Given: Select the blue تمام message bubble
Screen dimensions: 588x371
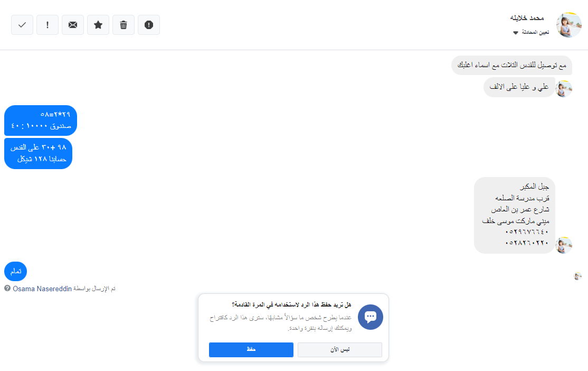Looking at the screenshot, I should [16, 271].
